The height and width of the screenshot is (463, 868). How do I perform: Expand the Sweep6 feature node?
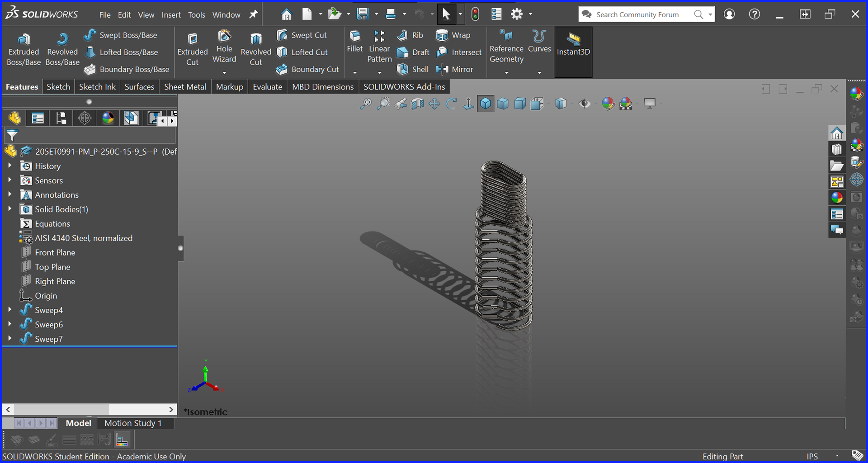pyautogui.click(x=9, y=325)
